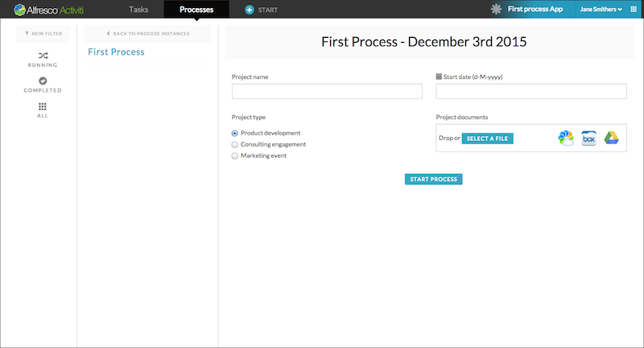Choose Box file source icon
The image size is (644, 348).
click(x=588, y=138)
